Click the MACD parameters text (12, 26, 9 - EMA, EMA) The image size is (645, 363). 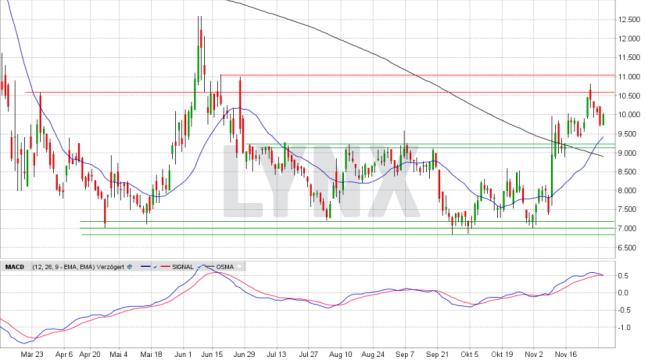point(63,267)
